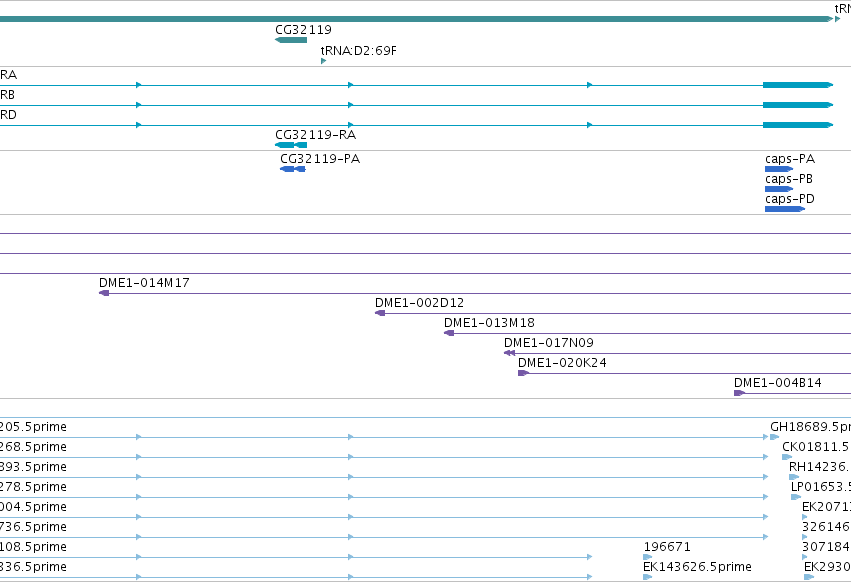The width and height of the screenshot is (851, 582).
Task: Click the 004.5prime EST label
Action: [33, 507]
